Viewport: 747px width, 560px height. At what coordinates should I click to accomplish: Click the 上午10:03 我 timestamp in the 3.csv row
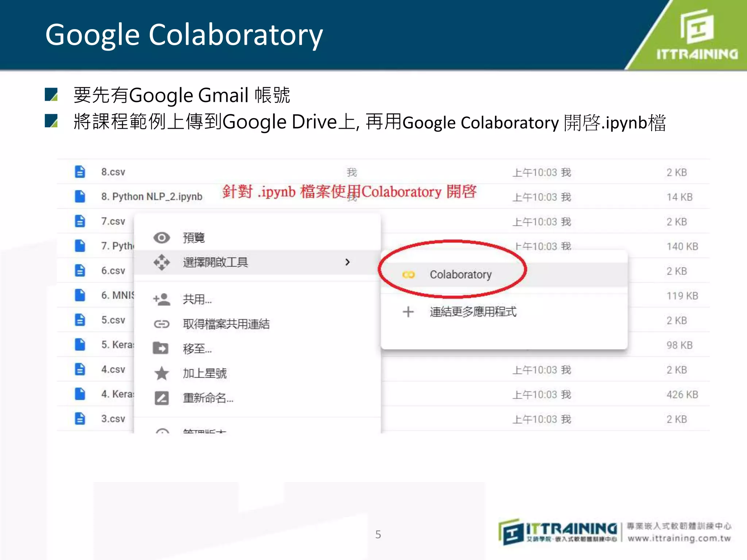(x=542, y=419)
